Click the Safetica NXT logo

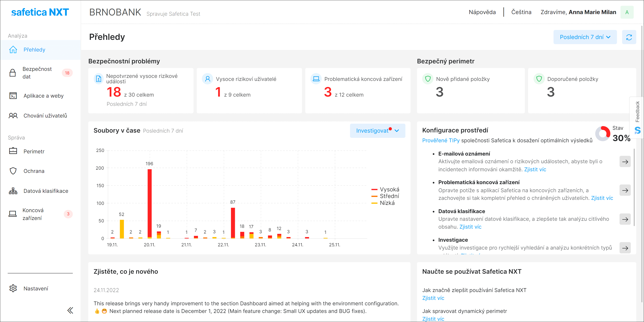40,12
